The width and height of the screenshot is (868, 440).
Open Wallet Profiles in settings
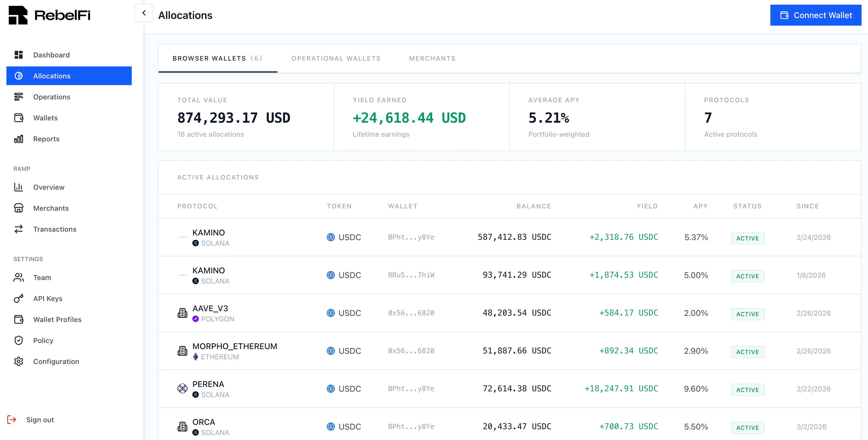[x=57, y=319]
